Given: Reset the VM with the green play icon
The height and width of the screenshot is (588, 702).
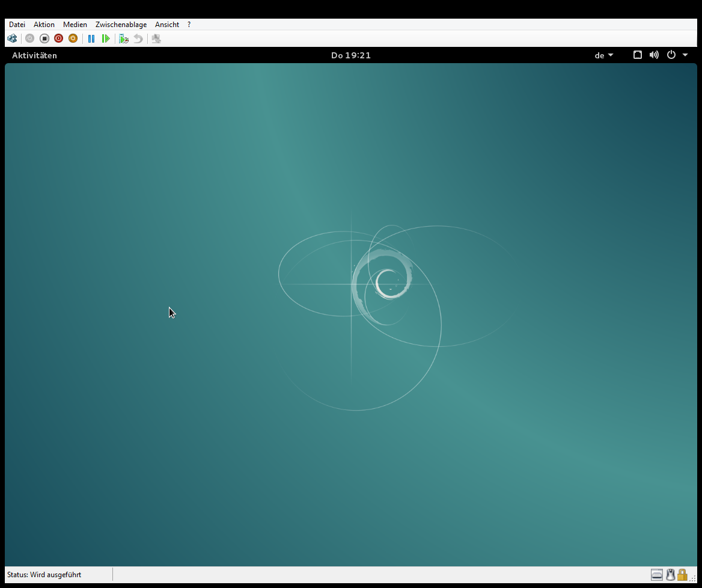Looking at the screenshot, I should click(106, 38).
